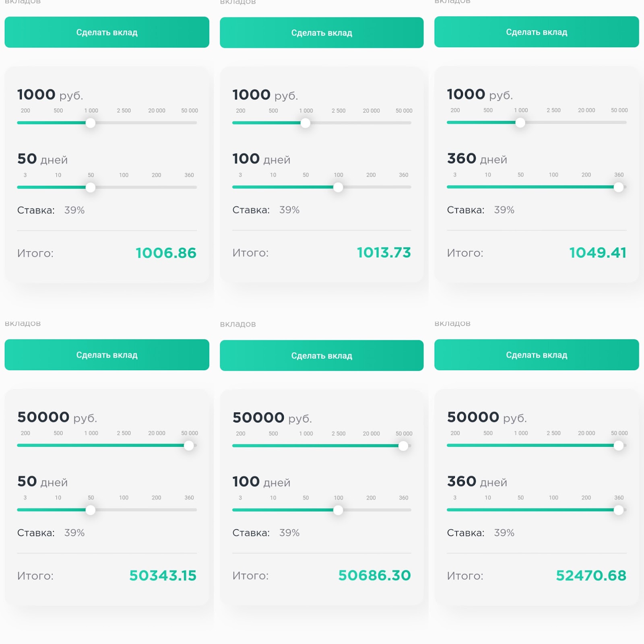Screen dimensions: 644x644
Task: Click days slider handle in 1000 руб. 50 дней card
Action: (91, 187)
